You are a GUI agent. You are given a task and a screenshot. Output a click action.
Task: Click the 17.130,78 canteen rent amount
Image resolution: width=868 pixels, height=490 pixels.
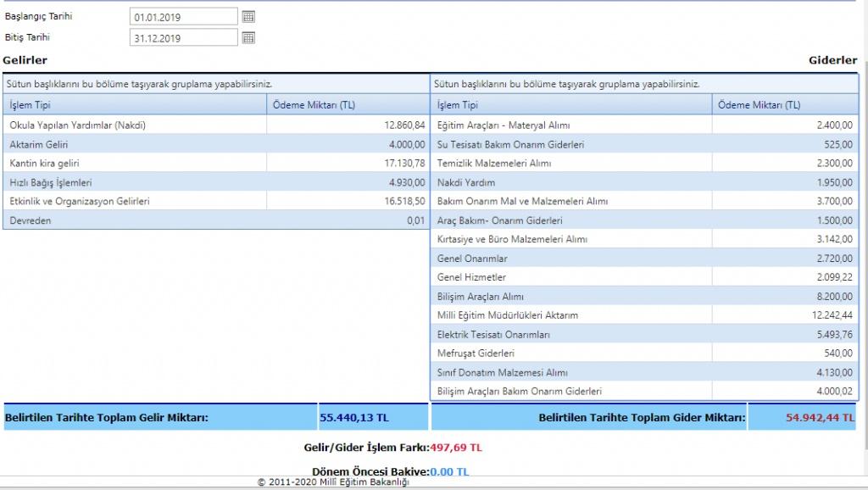click(x=404, y=164)
